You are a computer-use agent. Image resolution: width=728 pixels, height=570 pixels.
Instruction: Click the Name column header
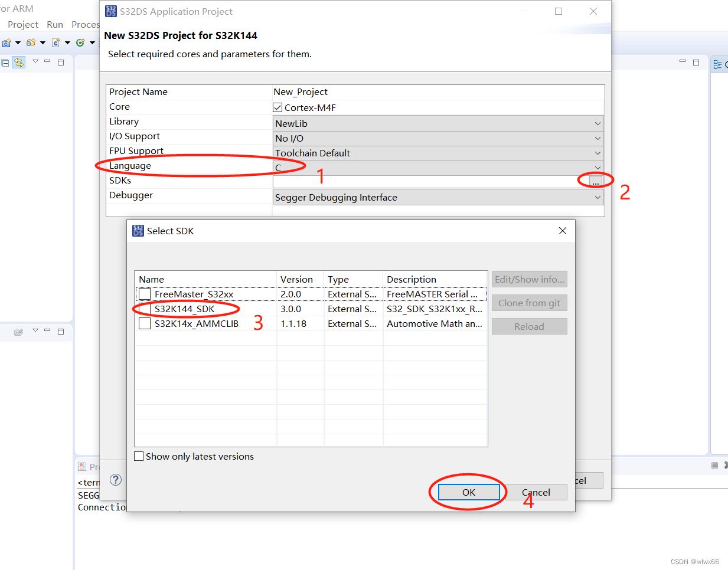pos(205,279)
